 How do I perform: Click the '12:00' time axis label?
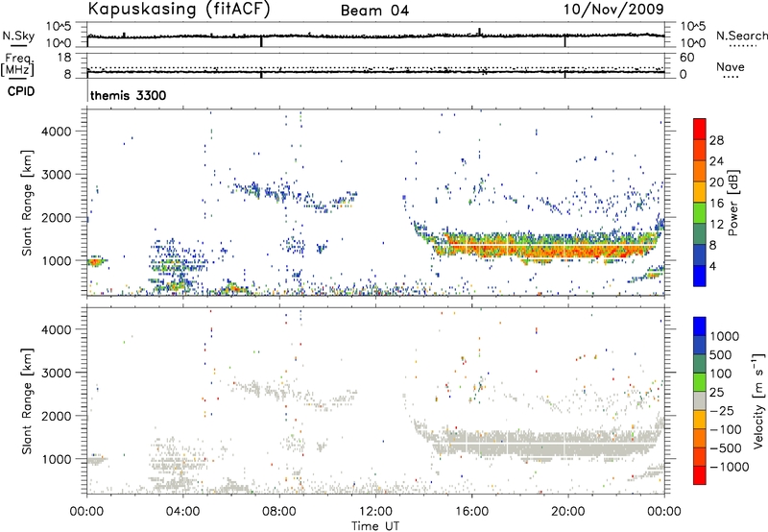pos(375,512)
